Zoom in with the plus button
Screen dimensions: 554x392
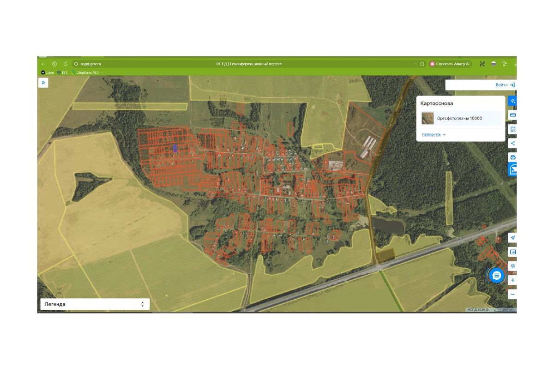pos(512,280)
